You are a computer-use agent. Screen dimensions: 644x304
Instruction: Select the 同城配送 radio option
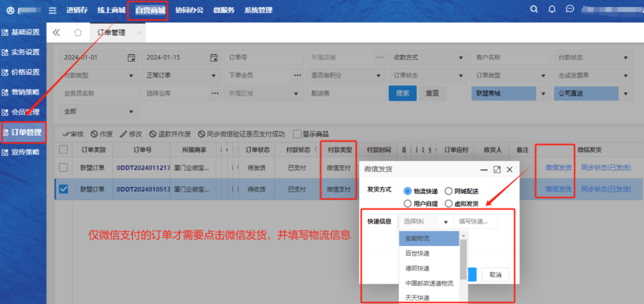(448, 191)
